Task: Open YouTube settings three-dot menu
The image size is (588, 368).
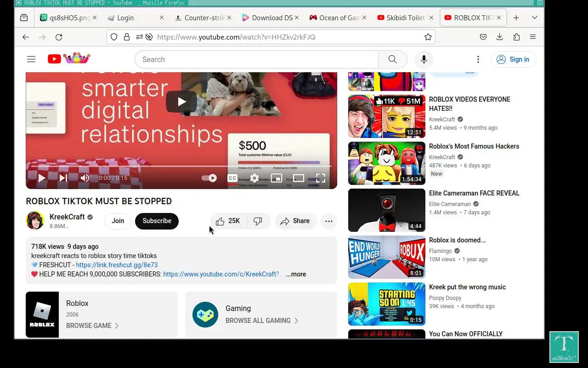Action: click(478, 59)
